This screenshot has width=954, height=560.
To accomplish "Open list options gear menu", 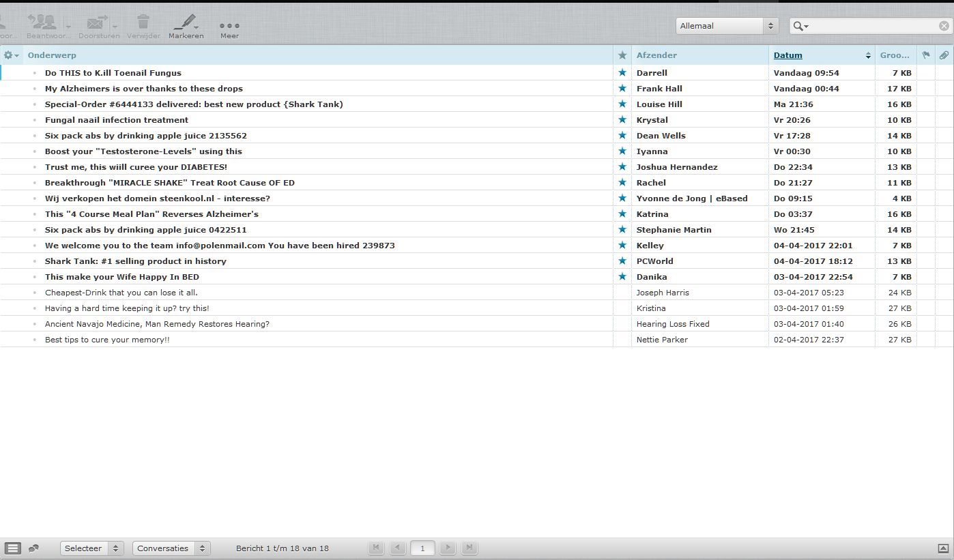I will click(11, 55).
